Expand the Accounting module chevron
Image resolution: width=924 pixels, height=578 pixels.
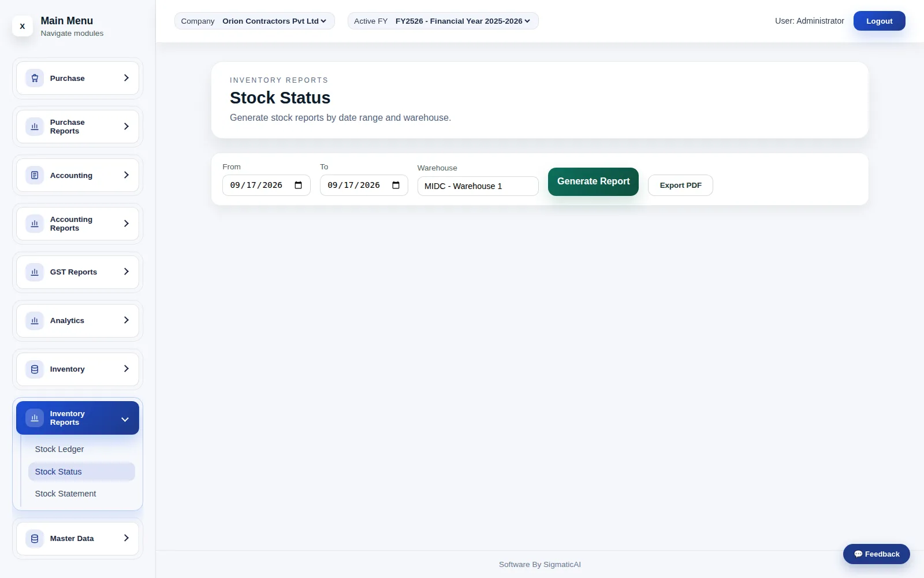[x=126, y=175]
